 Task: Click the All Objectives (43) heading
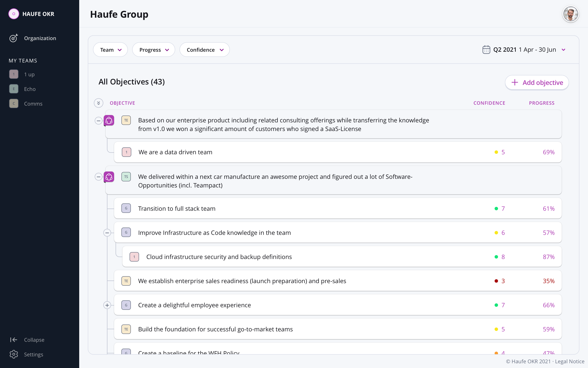point(132,82)
